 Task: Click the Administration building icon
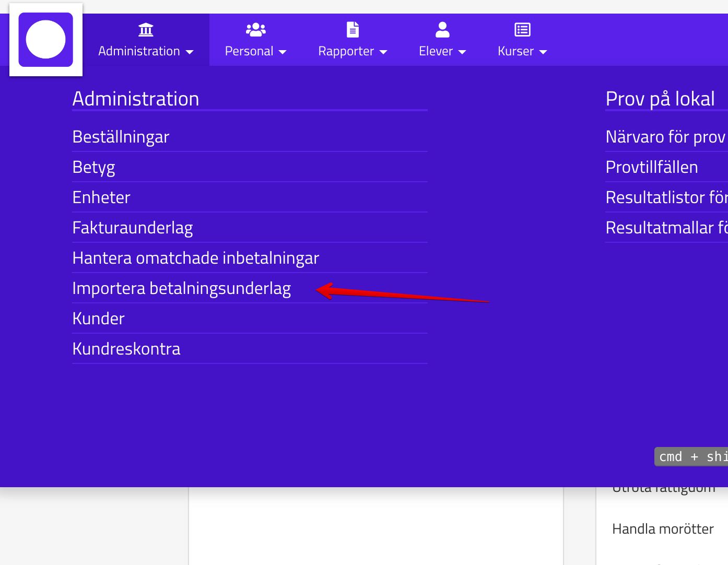(x=146, y=30)
